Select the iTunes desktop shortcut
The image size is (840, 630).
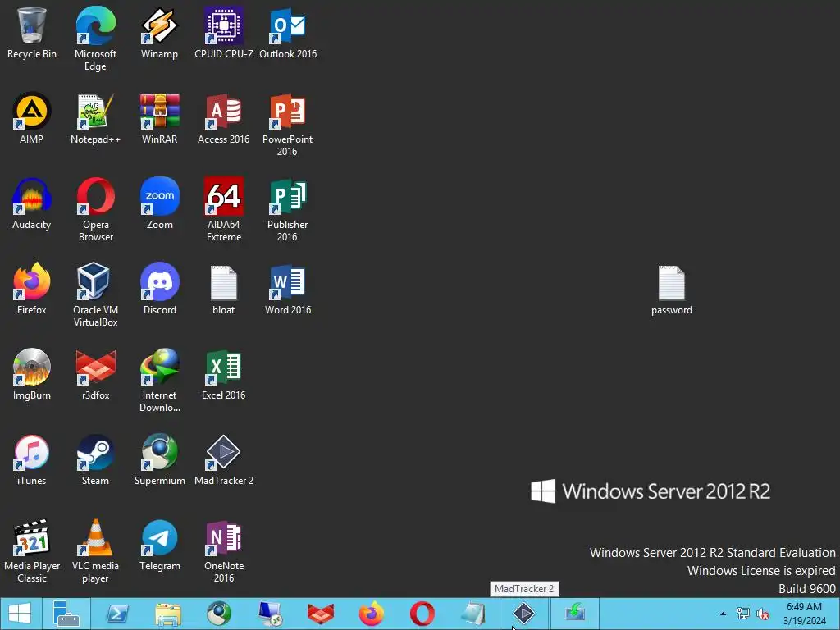click(32, 459)
